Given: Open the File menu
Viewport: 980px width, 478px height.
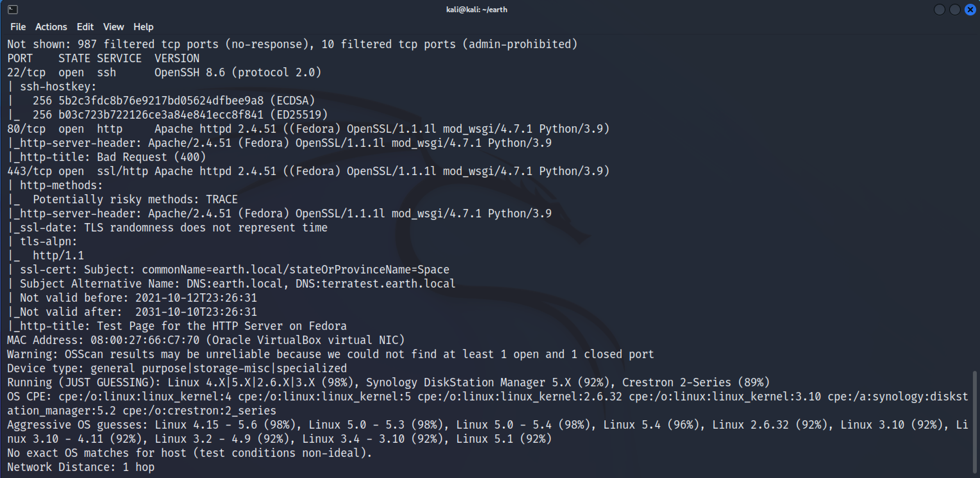Looking at the screenshot, I should (18, 27).
